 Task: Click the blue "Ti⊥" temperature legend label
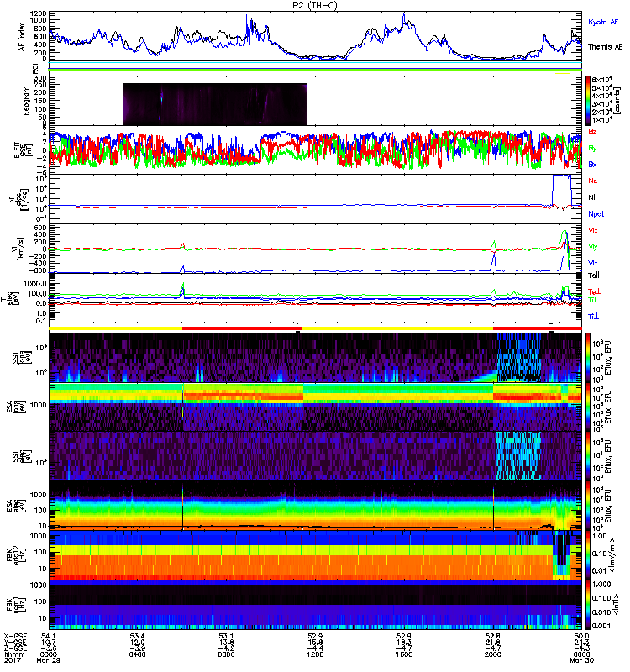tap(594, 317)
